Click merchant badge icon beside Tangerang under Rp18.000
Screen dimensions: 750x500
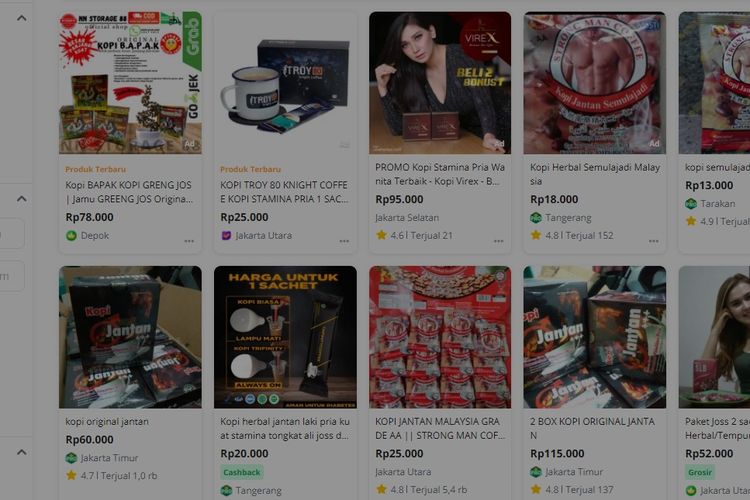pos(536,218)
